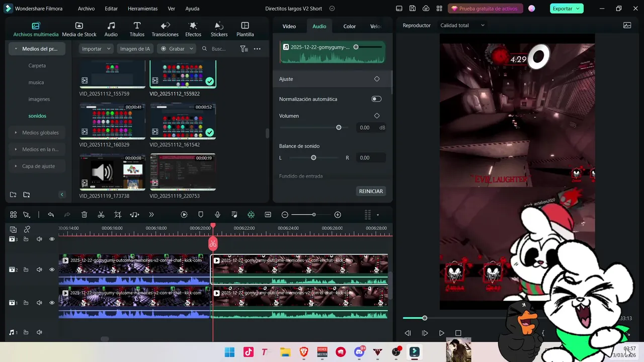Viewport: 644px width, 362px height.
Task: Mute audio track 1 speaker
Action: click(39, 332)
